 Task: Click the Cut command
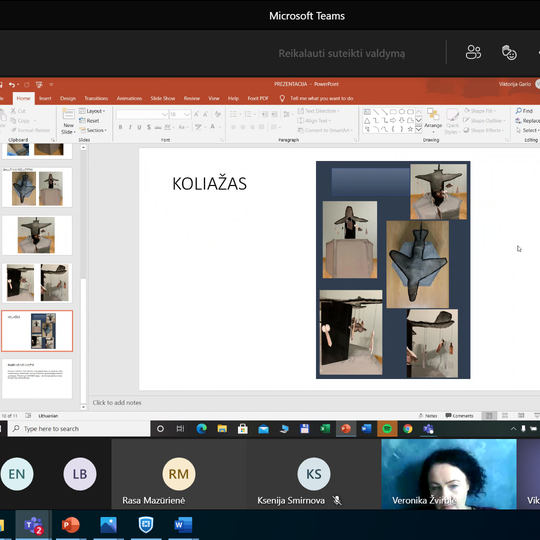point(18,111)
